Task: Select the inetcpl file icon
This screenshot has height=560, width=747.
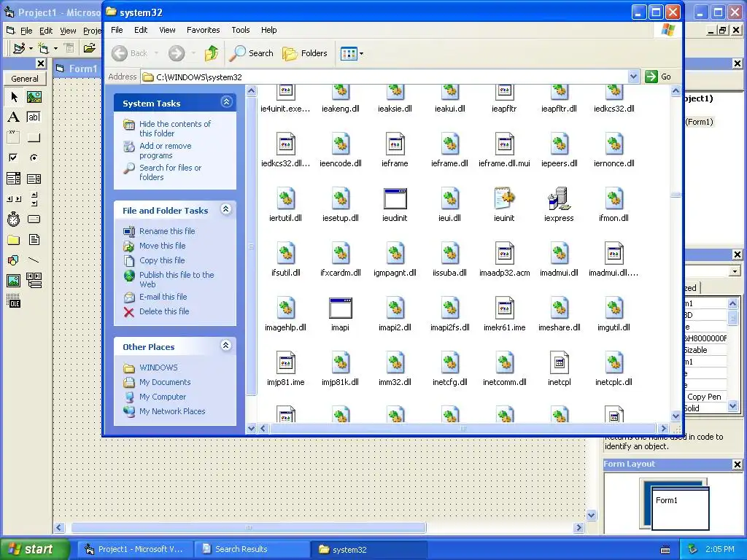Action: (559, 363)
